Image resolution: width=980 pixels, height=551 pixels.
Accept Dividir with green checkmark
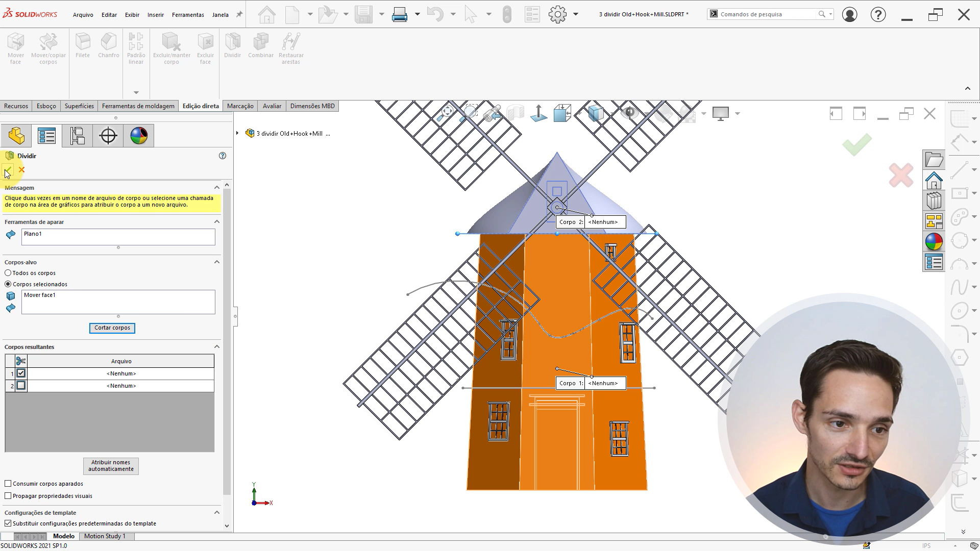click(8, 170)
